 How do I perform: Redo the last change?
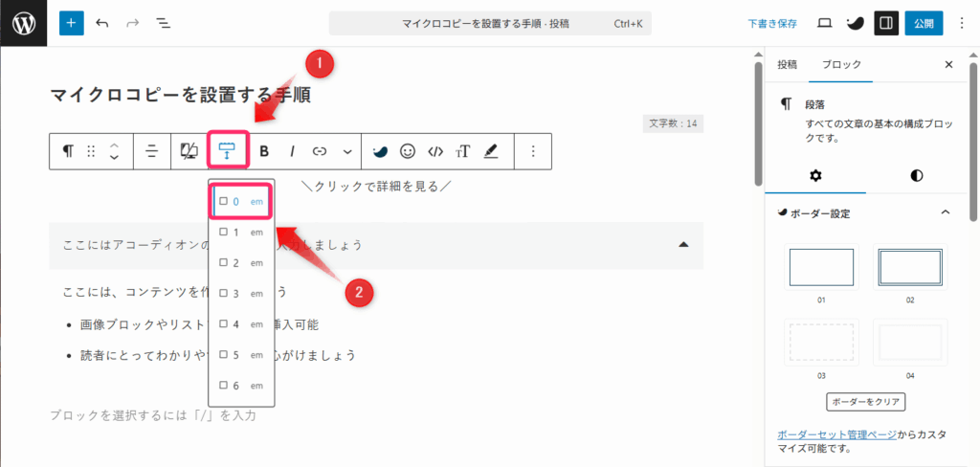coord(132,24)
